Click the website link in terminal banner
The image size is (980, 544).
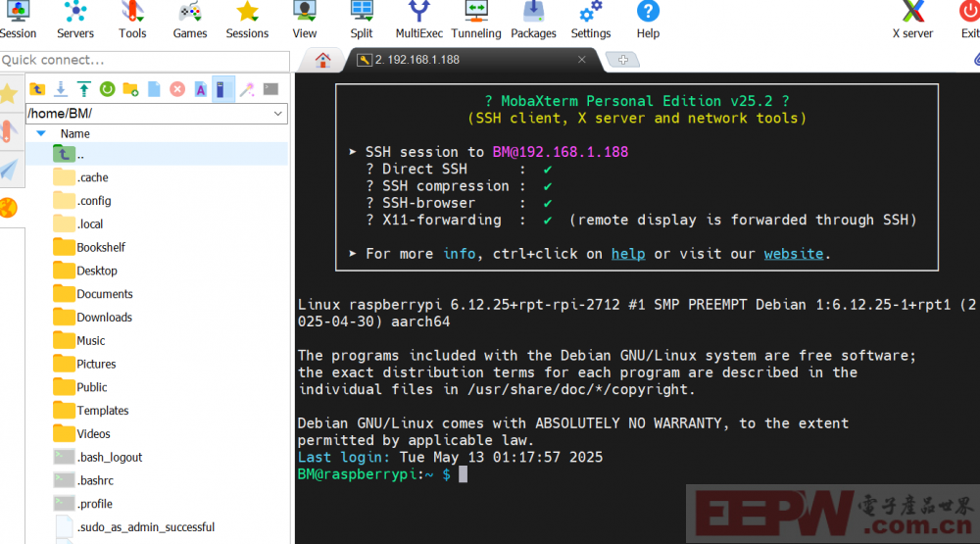coord(794,254)
